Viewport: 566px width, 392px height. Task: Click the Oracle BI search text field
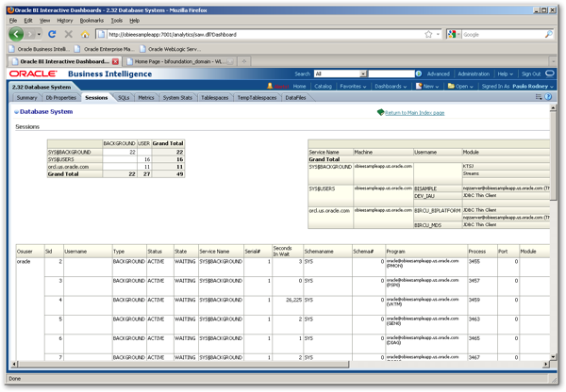tap(391, 73)
